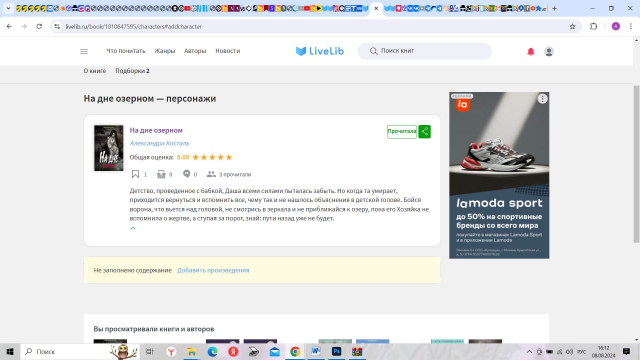Open the ad options three-dot menu

click(542, 99)
